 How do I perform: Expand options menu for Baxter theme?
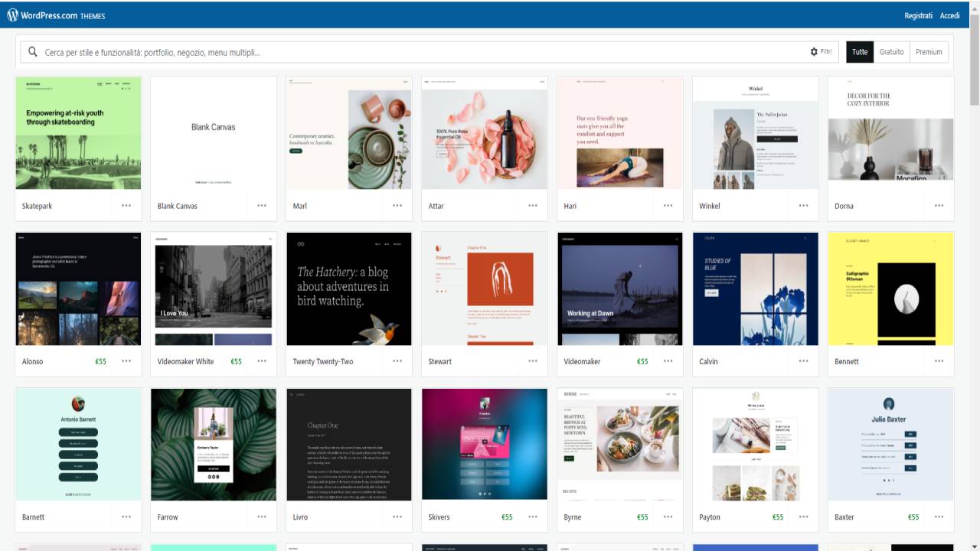939,517
